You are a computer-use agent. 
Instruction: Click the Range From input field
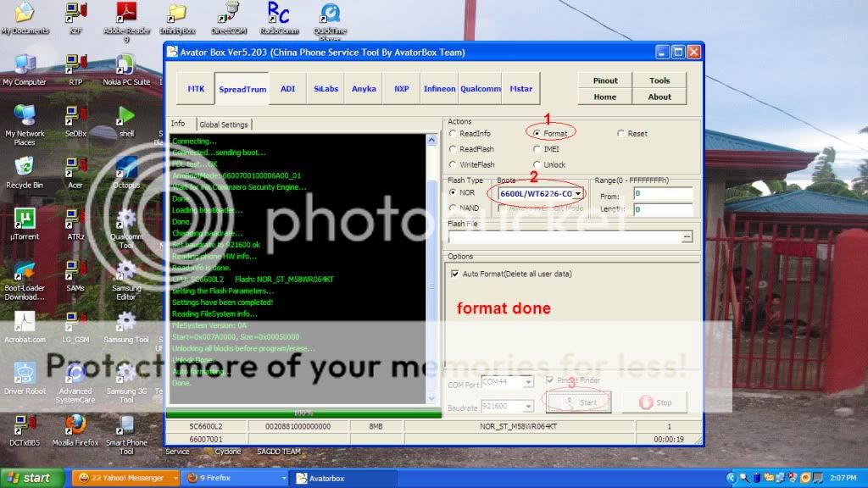(663, 194)
